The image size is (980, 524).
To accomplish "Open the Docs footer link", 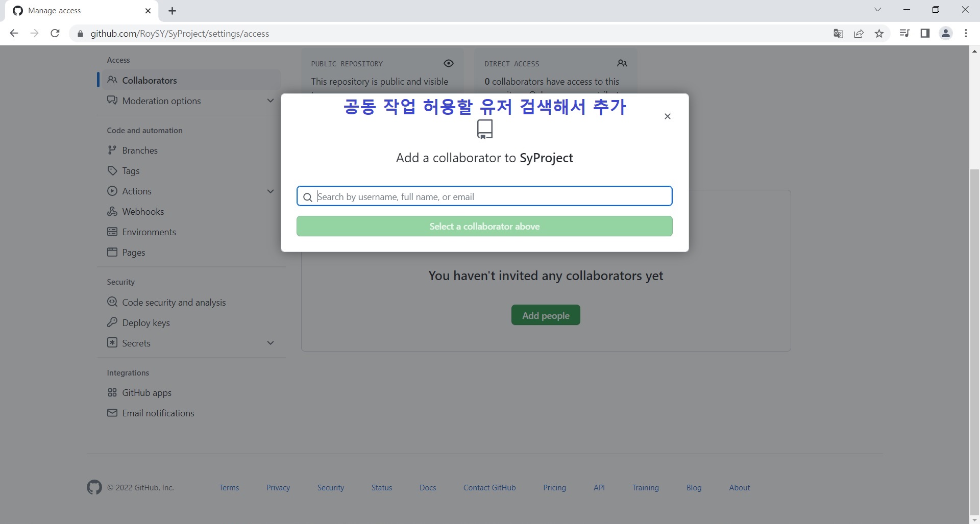I will 428,488.
